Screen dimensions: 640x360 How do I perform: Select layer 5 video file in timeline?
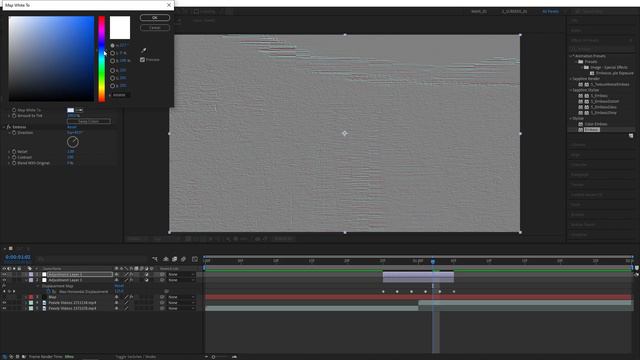pos(72,309)
